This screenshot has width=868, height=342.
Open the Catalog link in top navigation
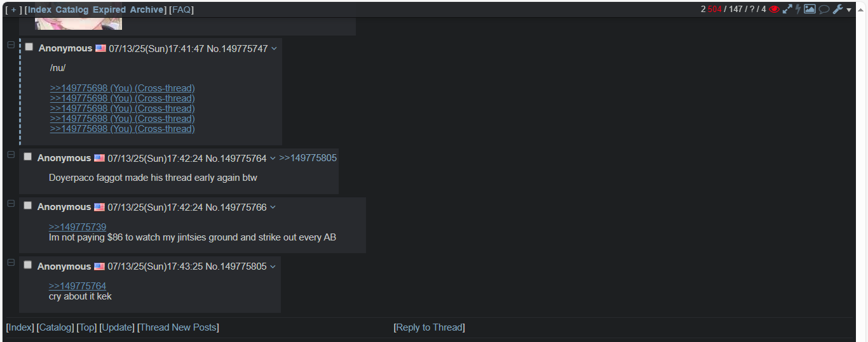pos(72,10)
